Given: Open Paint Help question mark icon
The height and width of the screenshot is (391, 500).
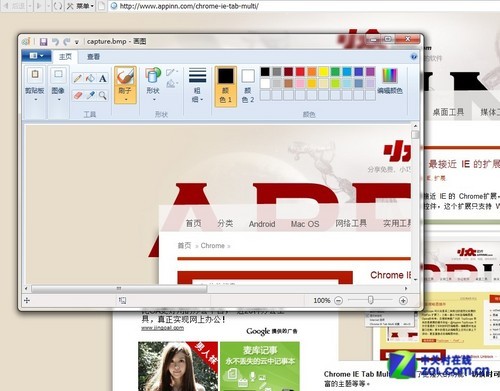Looking at the screenshot, I should [414, 56].
